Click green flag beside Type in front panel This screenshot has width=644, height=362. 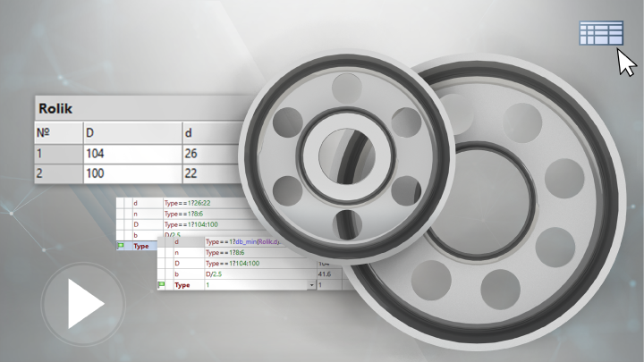click(x=162, y=285)
